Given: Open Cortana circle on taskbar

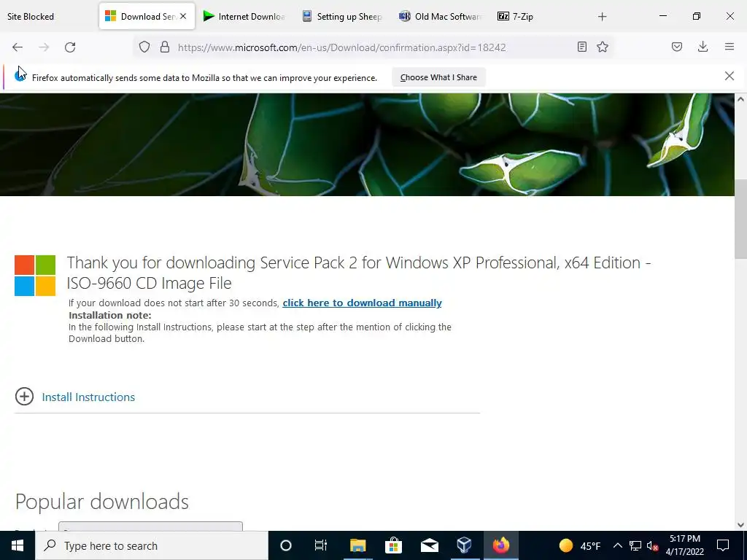Looking at the screenshot, I should click(286, 545).
